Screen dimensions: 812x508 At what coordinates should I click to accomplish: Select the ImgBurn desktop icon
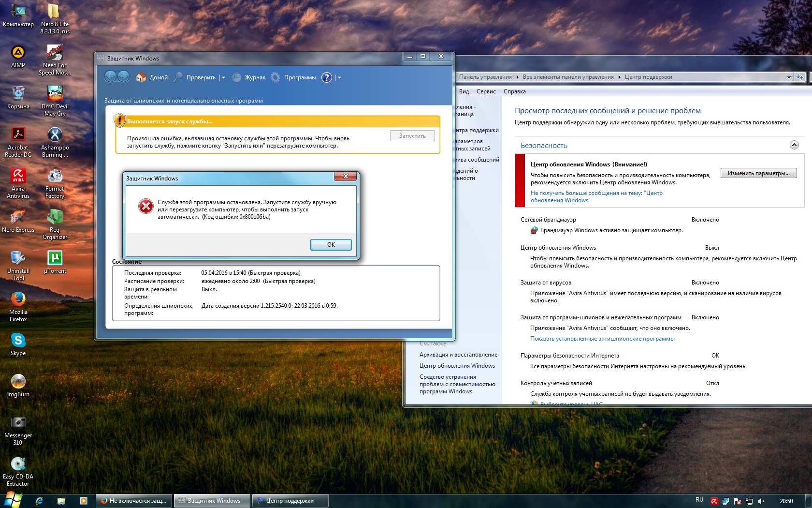click(18, 386)
